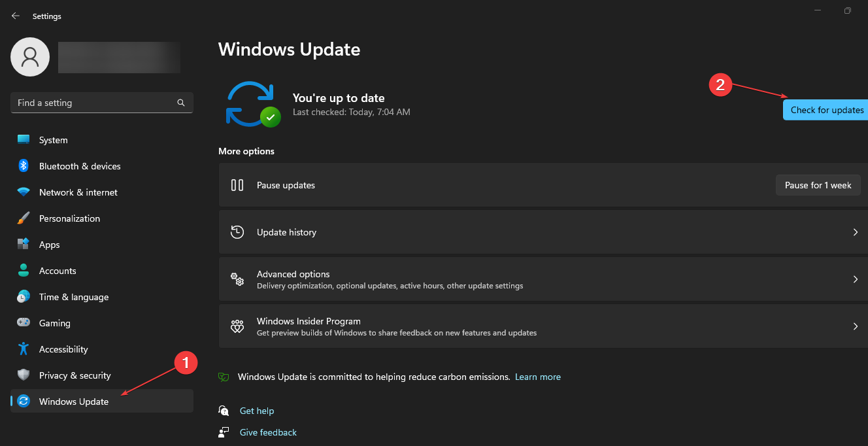This screenshot has height=446, width=868.
Task: Expand Update history with its chevron
Action: click(855, 232)
